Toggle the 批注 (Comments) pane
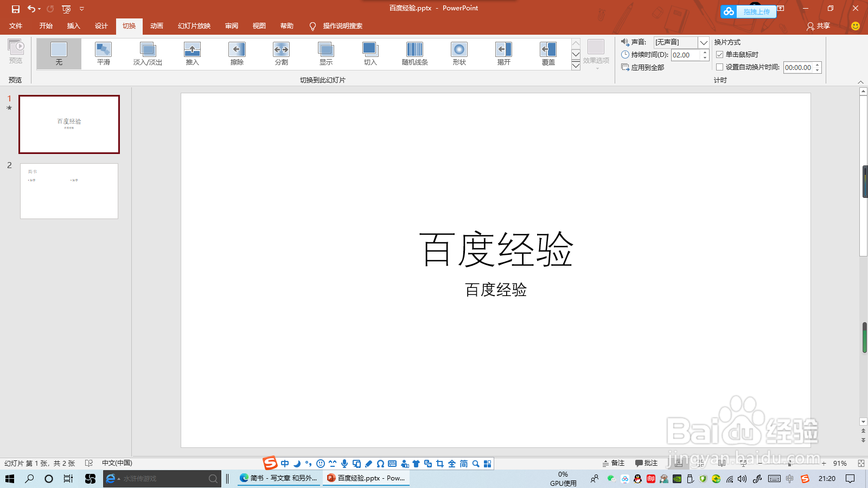 (x=646, y=463)
